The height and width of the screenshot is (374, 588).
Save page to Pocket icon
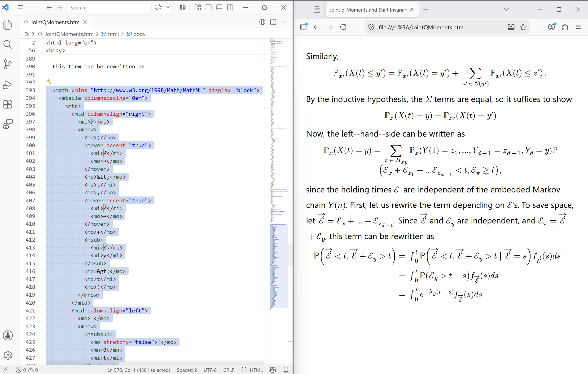(x=511, y=27)
